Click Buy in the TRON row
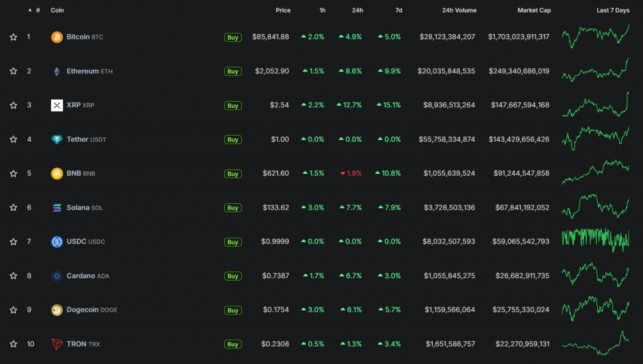643x364 pixels. (233, 345)
